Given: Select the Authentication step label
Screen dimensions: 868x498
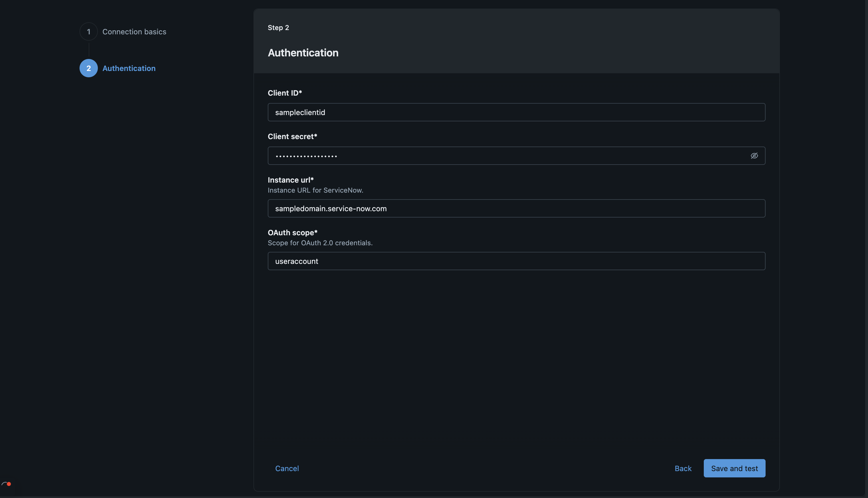Looking at the screenshot, I should pyautogui.click(x=129, y=68).
